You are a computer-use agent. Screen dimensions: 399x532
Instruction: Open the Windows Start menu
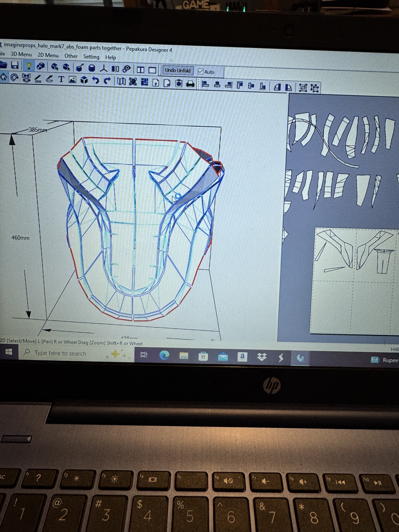(x=9, y=352)
